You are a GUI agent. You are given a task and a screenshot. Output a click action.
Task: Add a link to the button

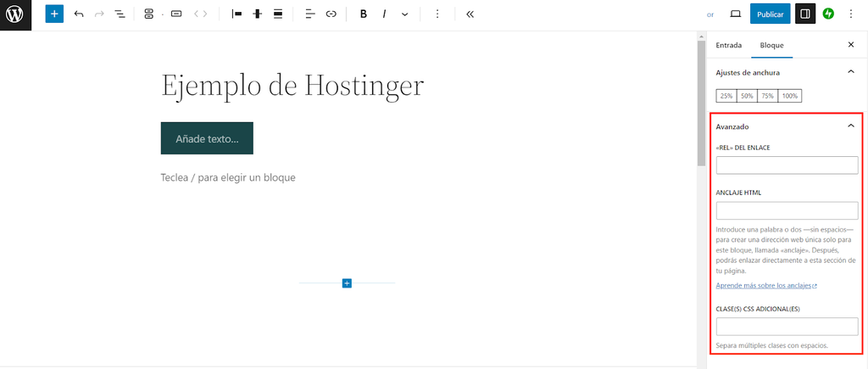pyautogui.click(x=331, y=14)
